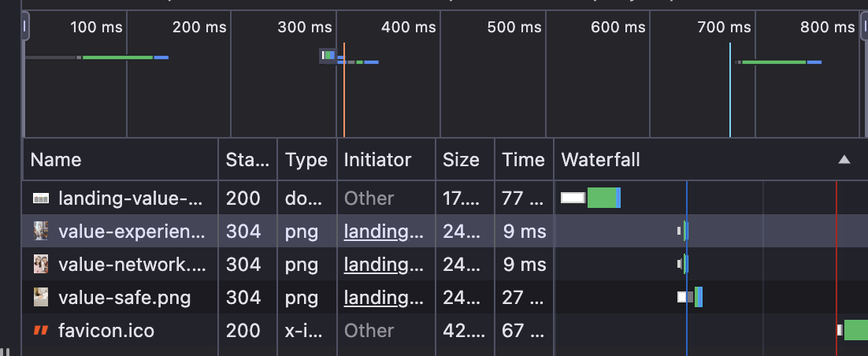Select the value-experien... request name
The height and width of the screenshot is (356, 868).
coord(132,232)
